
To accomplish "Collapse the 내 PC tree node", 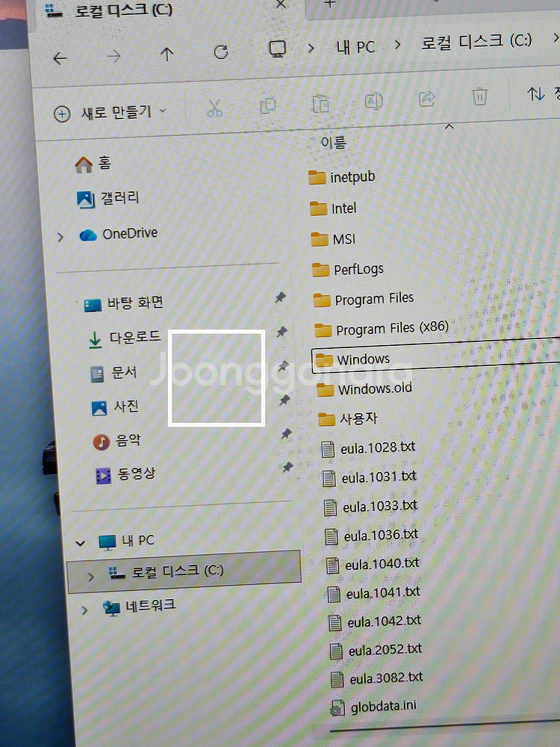I will 81,542.
